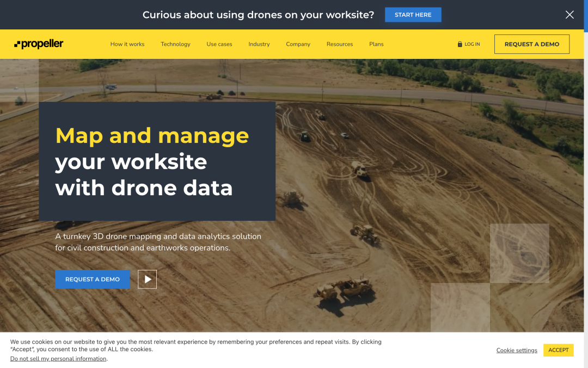The width and height of the screenshot is (588, 368).
Task: Accept all cookies
Action: pyautogui.click(x=558, y=350)
